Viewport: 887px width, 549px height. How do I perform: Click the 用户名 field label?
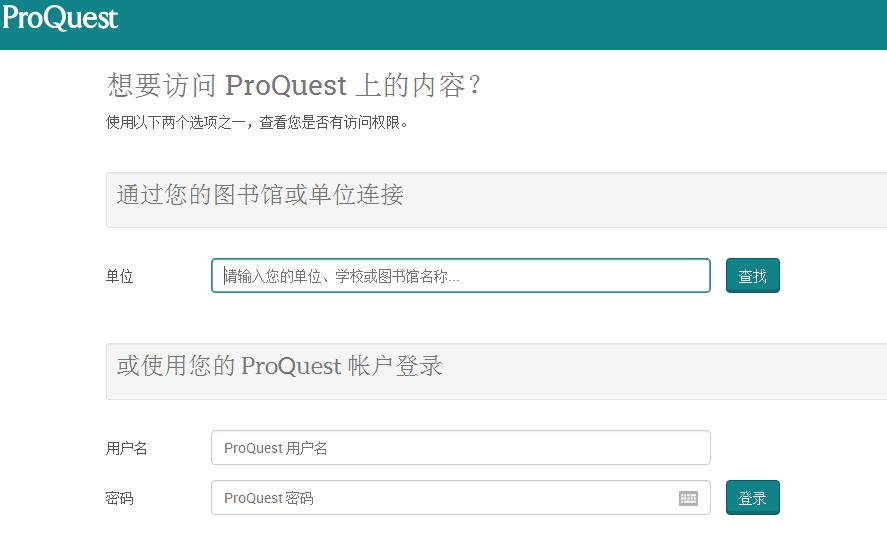click(x=127, y=449)
